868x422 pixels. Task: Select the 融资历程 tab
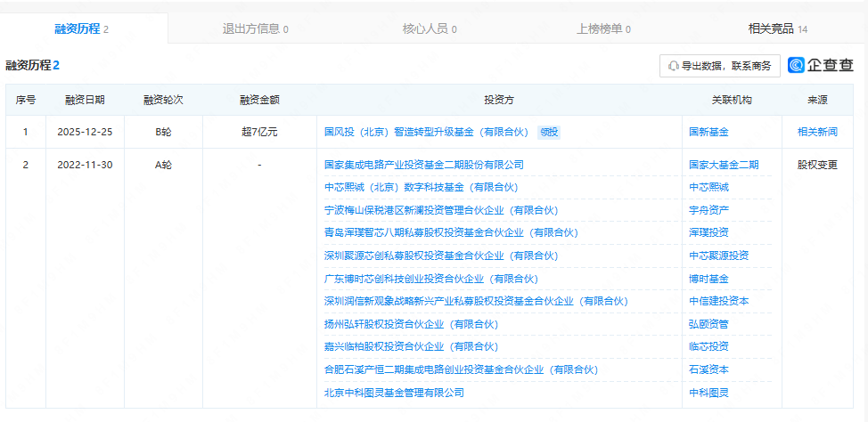tap(81, 28)
